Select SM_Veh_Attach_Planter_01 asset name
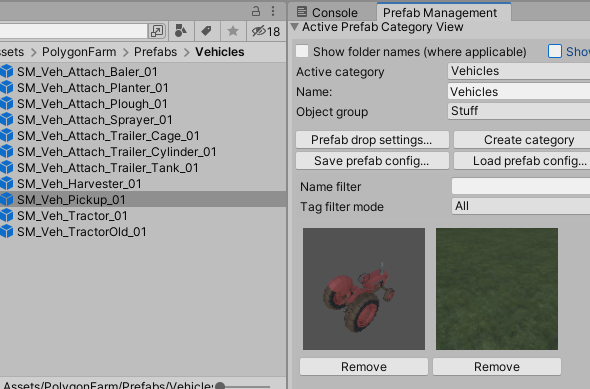590x389 pixels. 93,88
